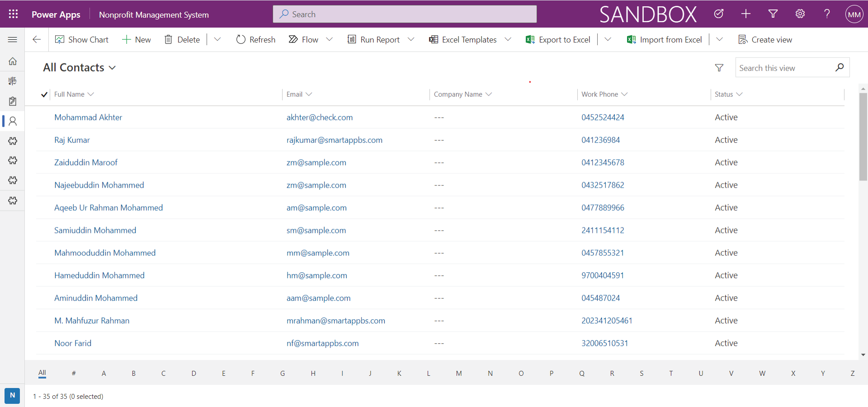Open contact Raj Kumar
Screen dimensions: 868x407
tap(72, 140)
